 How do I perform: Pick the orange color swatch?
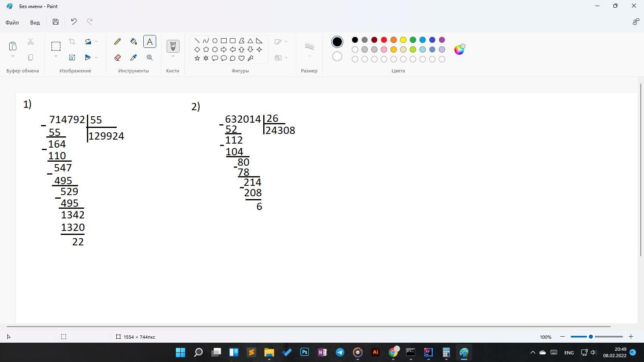[x=394, y=40]
